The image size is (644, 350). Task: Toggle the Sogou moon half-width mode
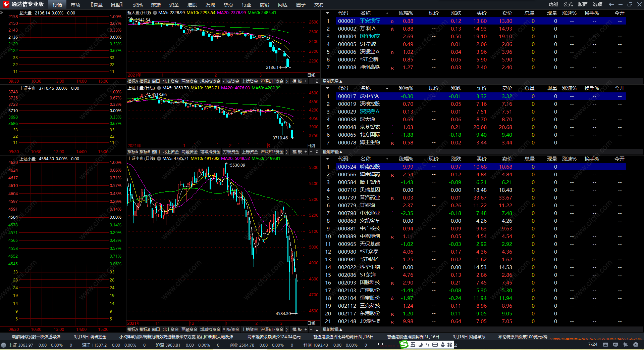point(420,345)
